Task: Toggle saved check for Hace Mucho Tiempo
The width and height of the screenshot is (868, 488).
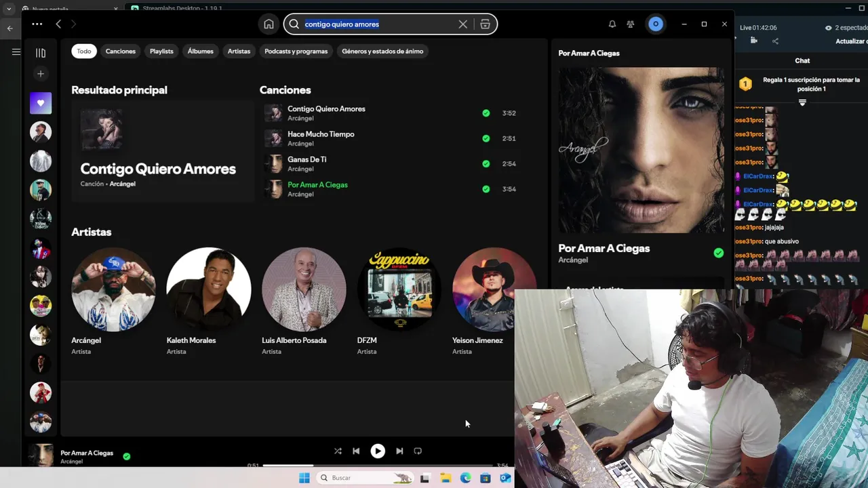Action: (486, 138)
